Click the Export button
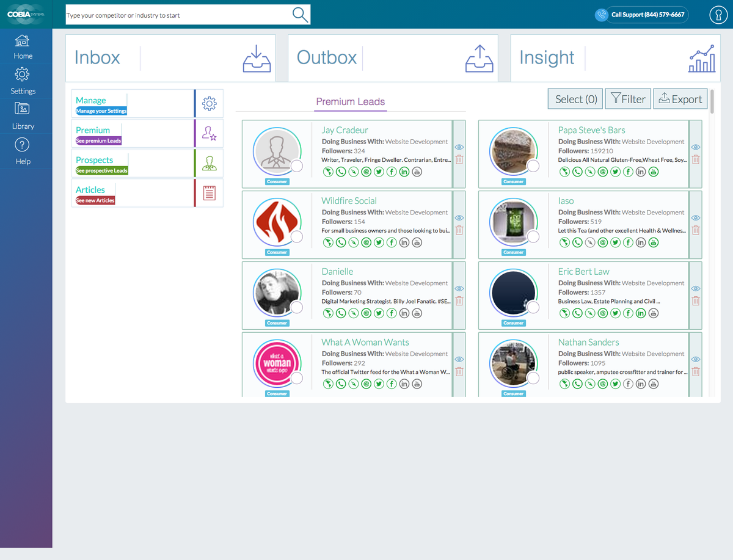The height and width of the screenshot is (560, 733). coord(680,99)
